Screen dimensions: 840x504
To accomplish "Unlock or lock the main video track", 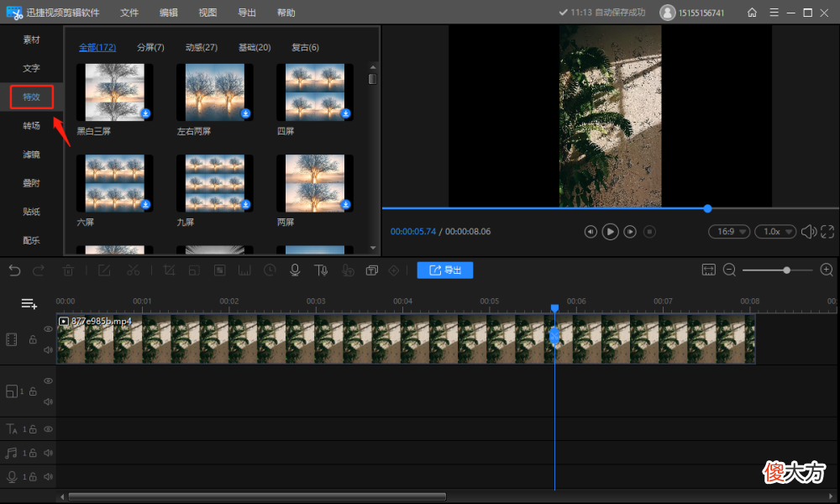I will click(33, 339).
